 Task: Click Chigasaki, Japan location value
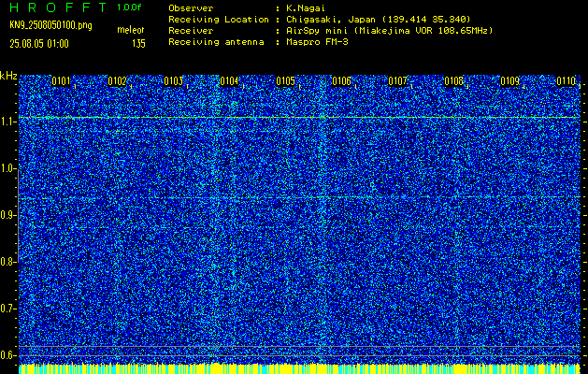click(378, 20)
